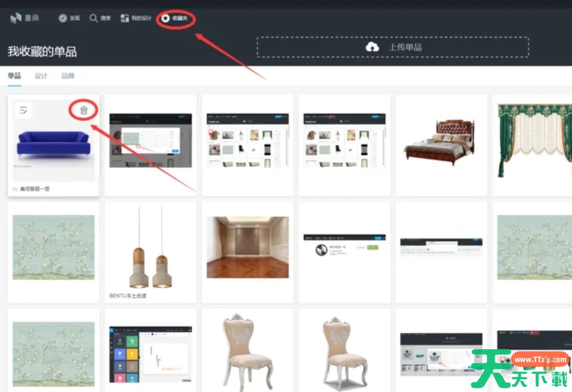Click the BENTU本土创造 brand label

[x=128, y=296]
